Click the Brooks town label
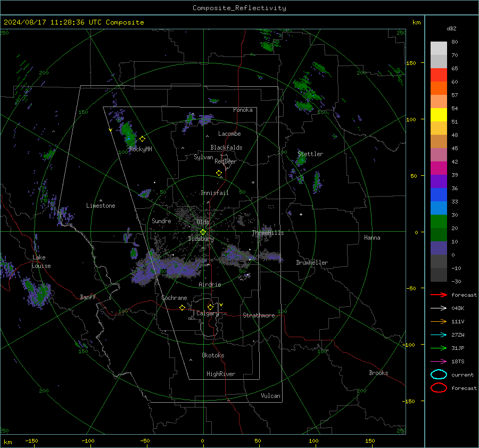Viewport: 479px width, 448px height. [x=378, y=373]
